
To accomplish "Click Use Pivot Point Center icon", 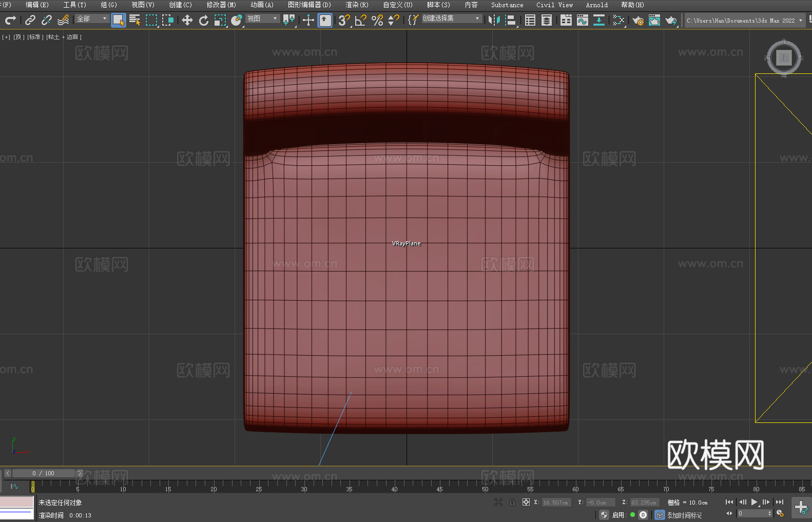I will tap(289, 20).
